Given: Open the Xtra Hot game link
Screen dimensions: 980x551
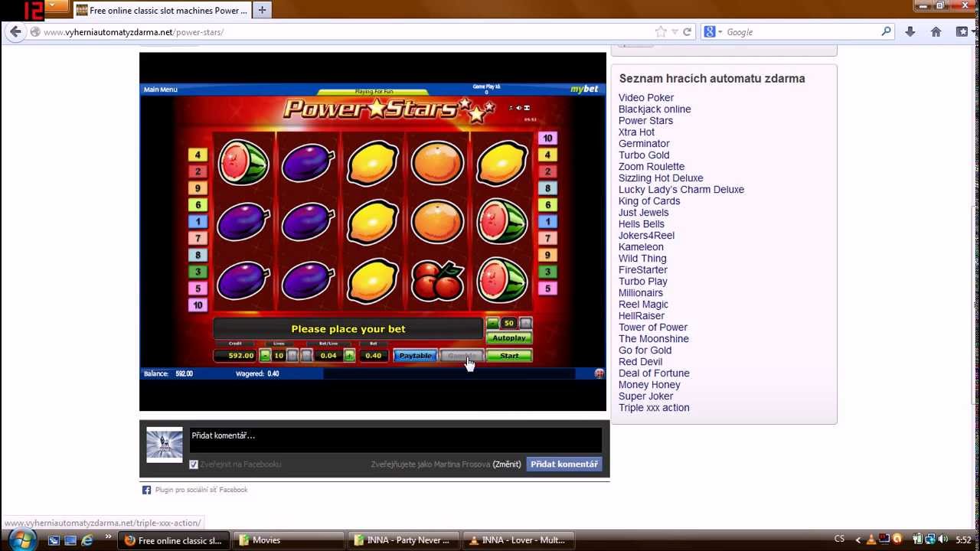Looking at the screenshot, I should (636, 132).
